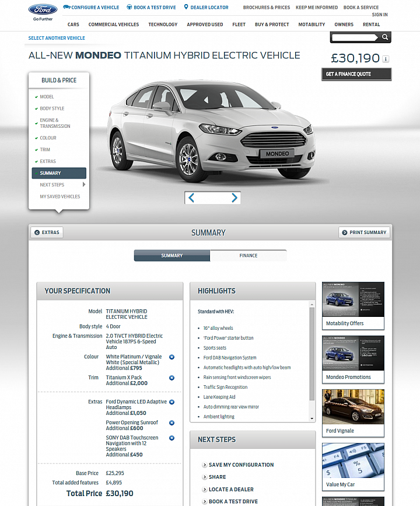Open the Owners menu
Image resolution: width=420 pixels, height=506 pixels.
click(x=344, y=25)
